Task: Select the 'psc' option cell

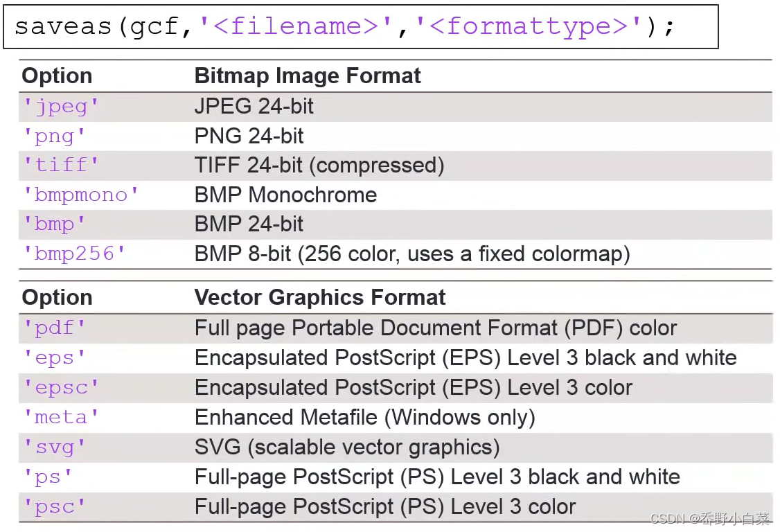Action: click(x=54, y=507)
